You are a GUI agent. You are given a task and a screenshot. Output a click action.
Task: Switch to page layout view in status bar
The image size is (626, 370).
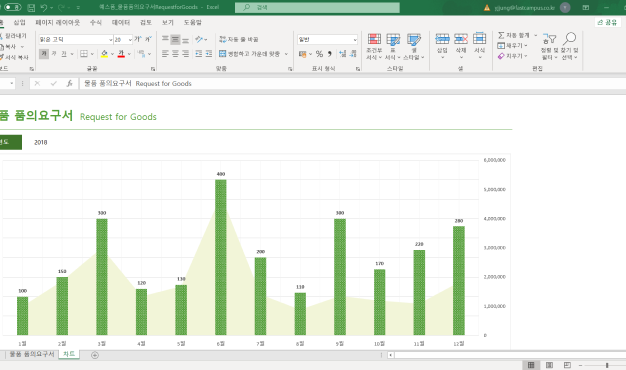(x=549, y=365)
